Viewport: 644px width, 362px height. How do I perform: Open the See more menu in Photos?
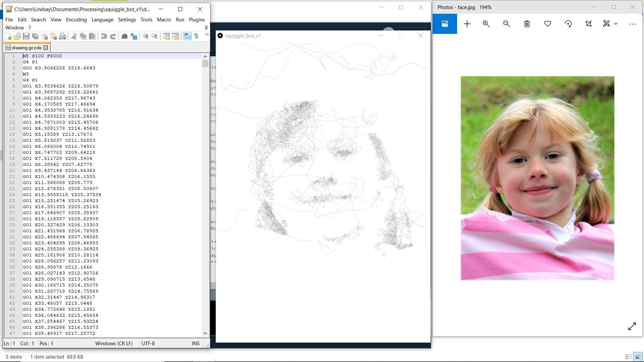pyautogui.click(x=632, y=23)
